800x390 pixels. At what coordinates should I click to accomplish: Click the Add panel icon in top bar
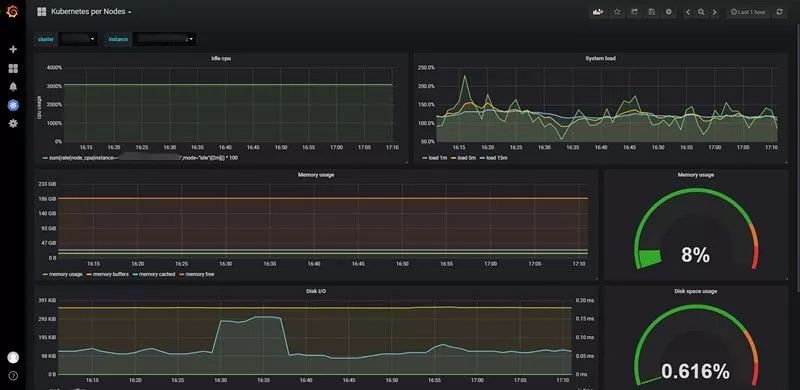click(x=597, y=12)
